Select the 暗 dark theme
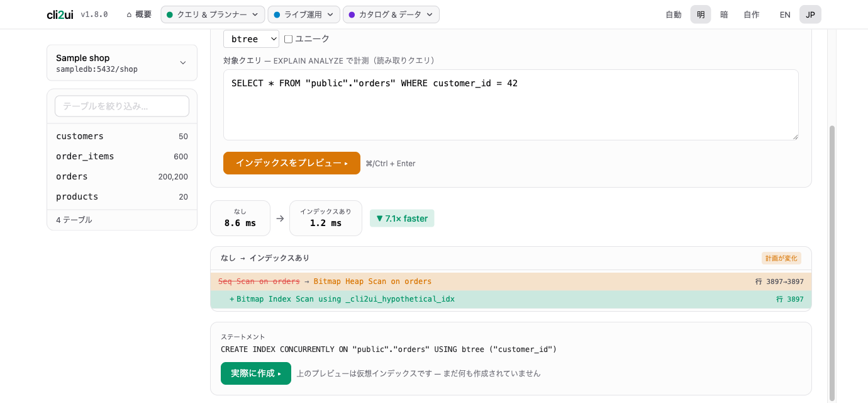The height and width of the screenshot is (403, 868). [724, 14]
